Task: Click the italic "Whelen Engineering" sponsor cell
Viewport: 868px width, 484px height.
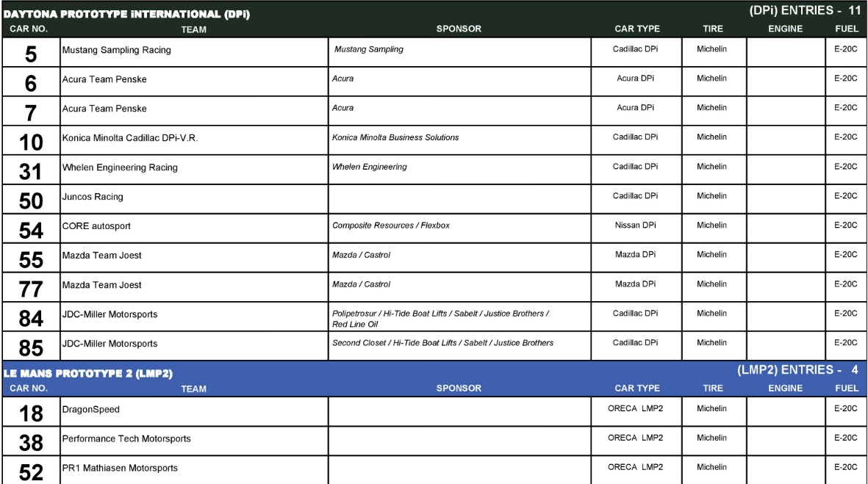Action: click(x=369, y=167)
